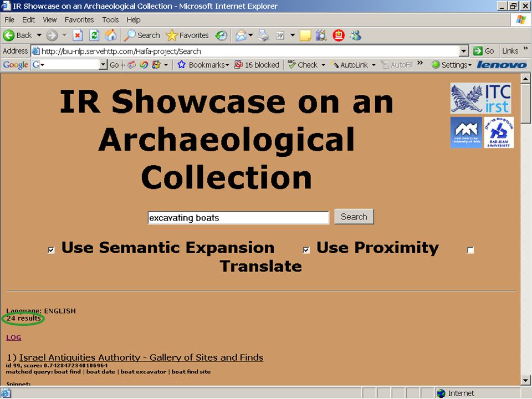Expand more Google toolbar buttons chevron
Viewport: 532px width, 399px height.
point(420,63)
